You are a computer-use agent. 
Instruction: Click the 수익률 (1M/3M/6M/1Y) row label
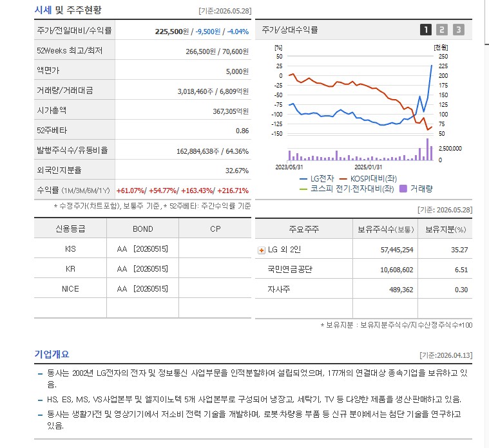73,190
